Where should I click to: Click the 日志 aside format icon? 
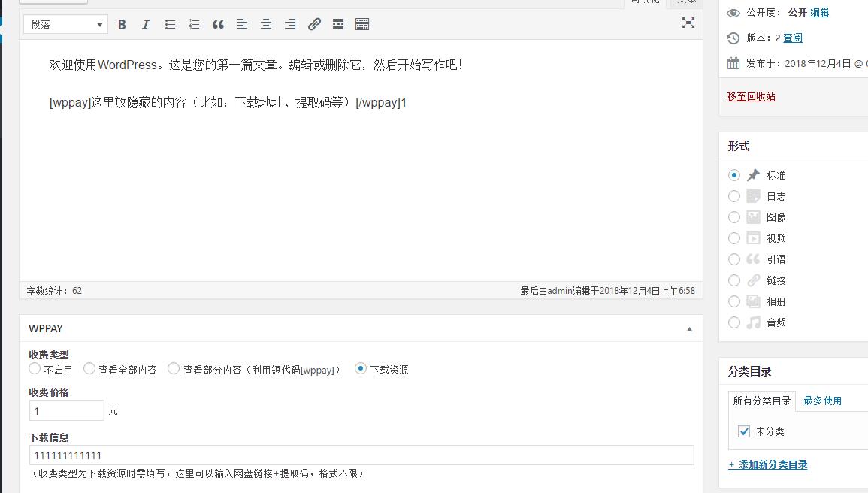click(x=754, y=196)
